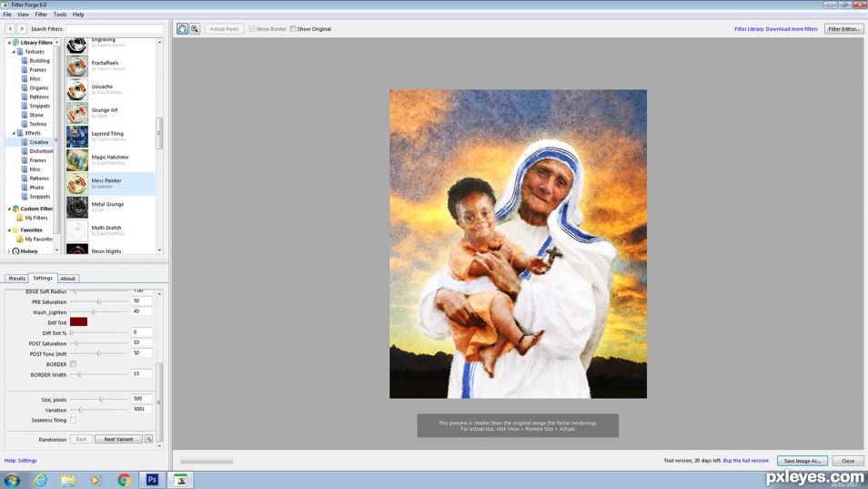868x489 pixels.
Task: Click the My Favorites folder icon
Action: (20, 239)
